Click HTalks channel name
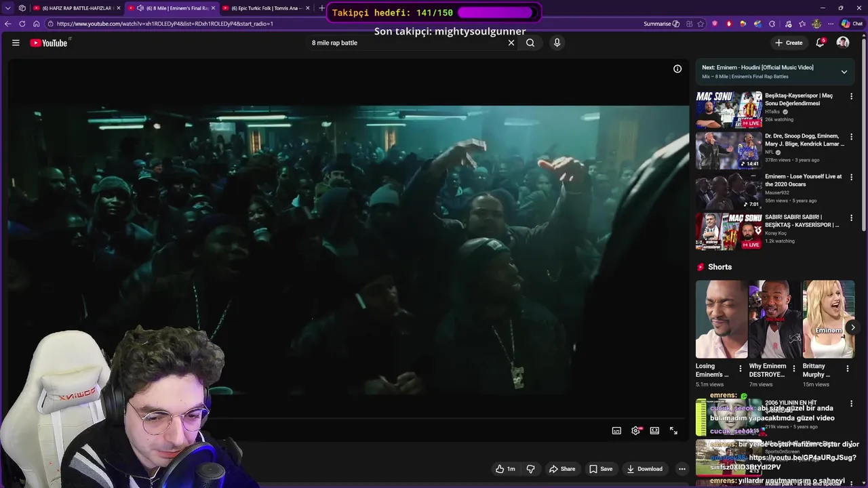868x488 pixels. tap(772, 112)
